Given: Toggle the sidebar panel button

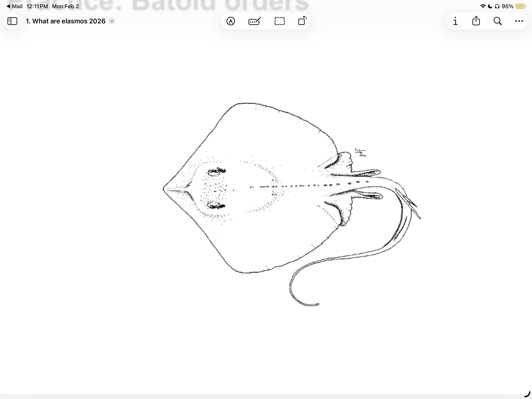Looking at the screenshot, I should click(12, 21).
